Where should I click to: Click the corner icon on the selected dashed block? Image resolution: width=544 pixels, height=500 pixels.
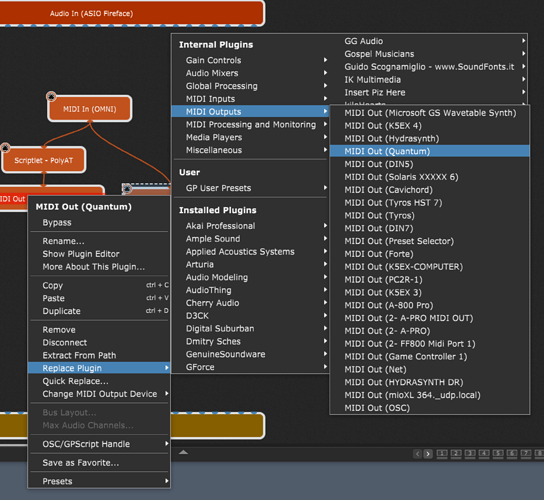coord(127,188)
